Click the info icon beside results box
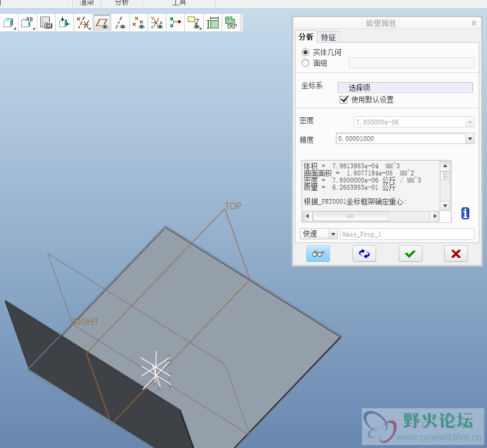The image size is (487, 448). [465, 213]
